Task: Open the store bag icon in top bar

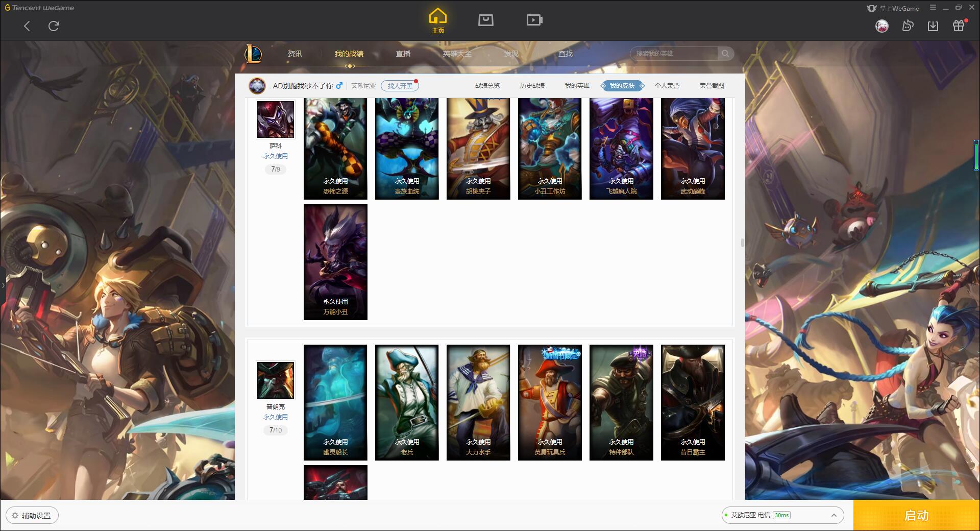Action: click(486, 20)
